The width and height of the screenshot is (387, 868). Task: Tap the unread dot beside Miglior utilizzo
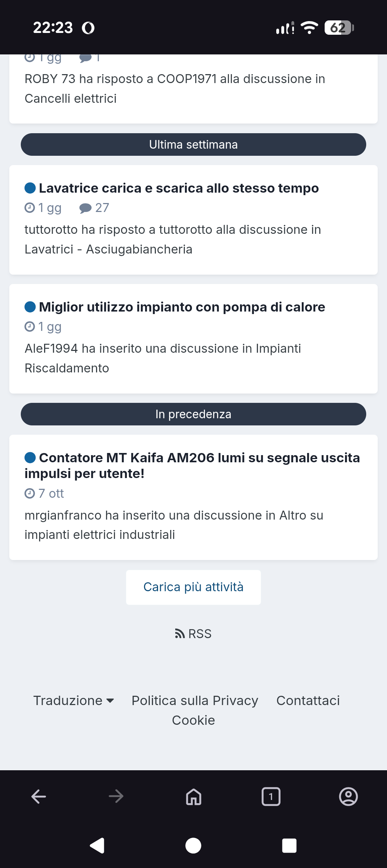30,307
